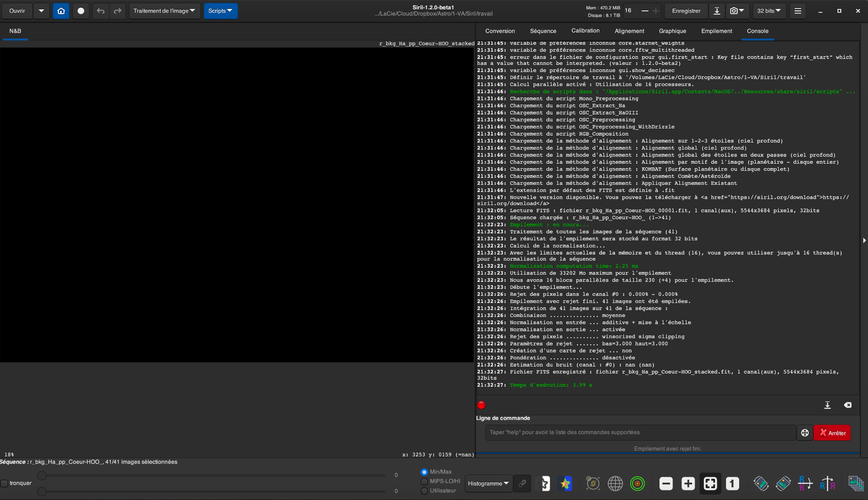
Task: Select the Min/Max radio button
Action: tap(424, 472)
